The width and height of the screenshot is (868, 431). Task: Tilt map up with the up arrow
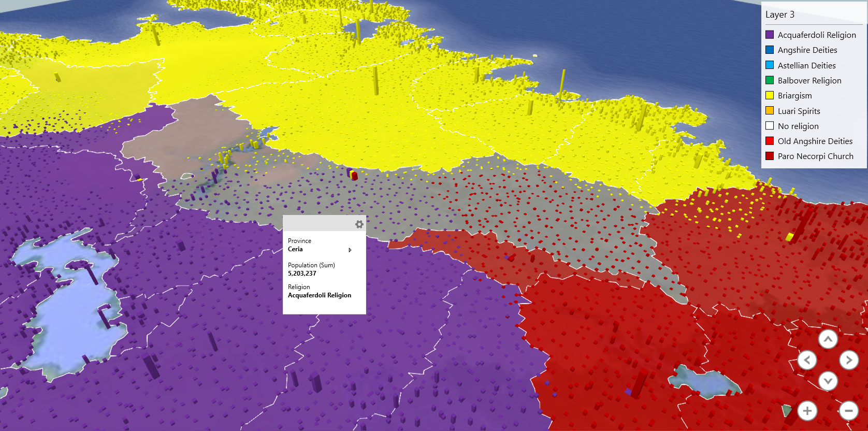point(828,340)
